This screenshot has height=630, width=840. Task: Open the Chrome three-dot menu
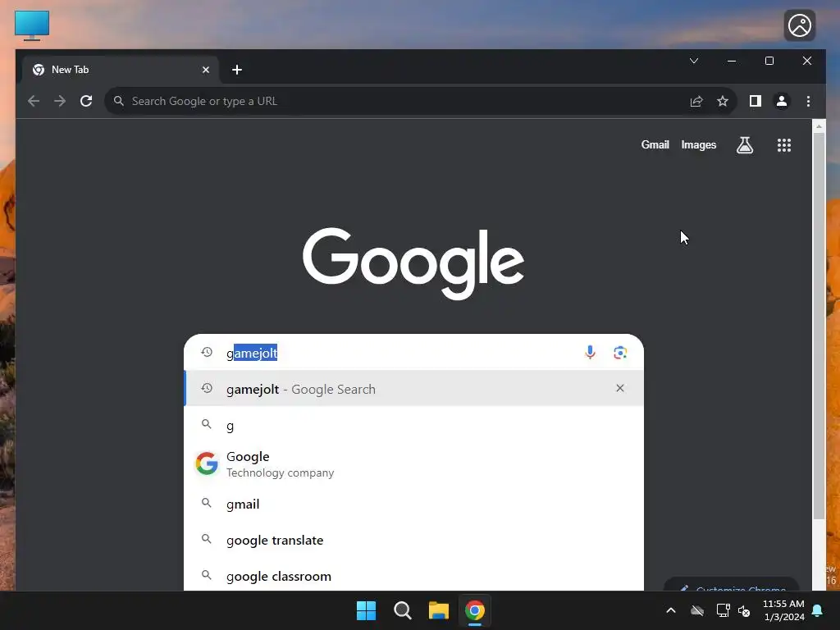tap(808, 101)
